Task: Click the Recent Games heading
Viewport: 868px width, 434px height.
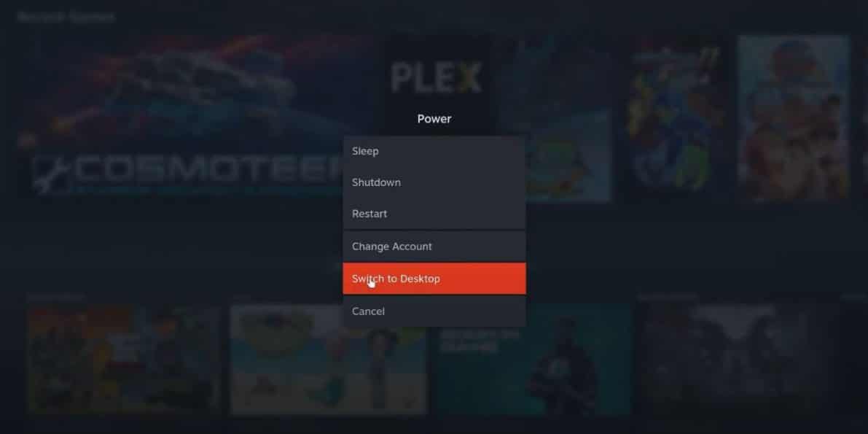Action: pyautogui.click(x=66, y=17)
